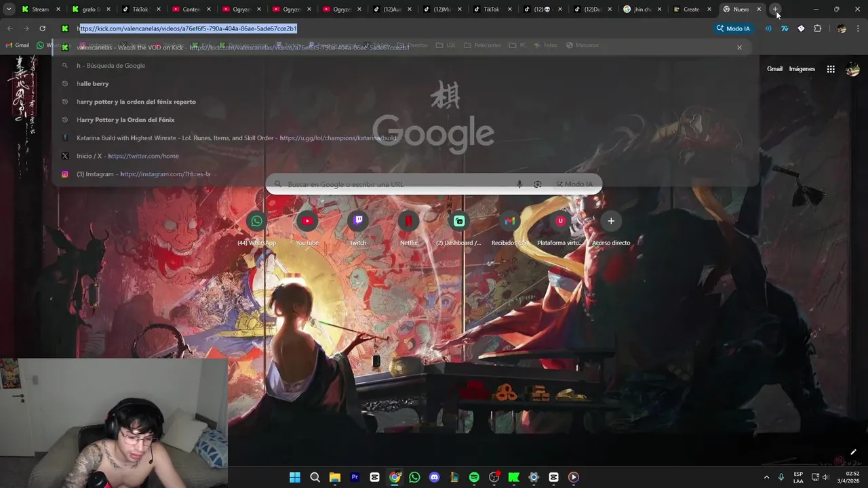Open Kick app from taskbar
868x488 pixels.
coord(513,477)
